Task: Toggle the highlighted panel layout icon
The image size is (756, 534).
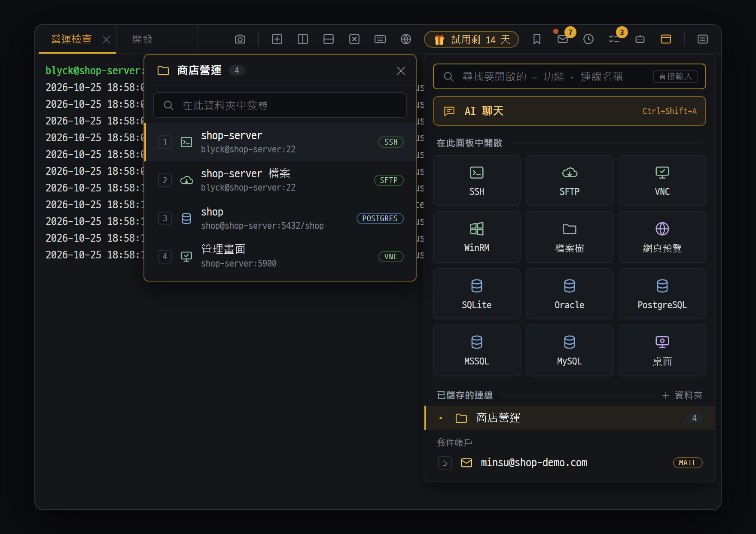Action: pyautogui.click(x=666, y=39)
